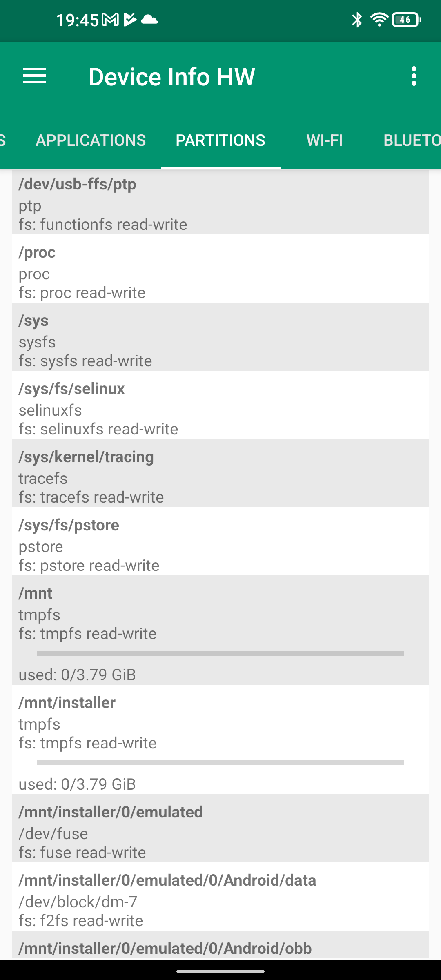Tap the /mnt/installer usage progress bar
441x980 pixels.
coord(220,763)
